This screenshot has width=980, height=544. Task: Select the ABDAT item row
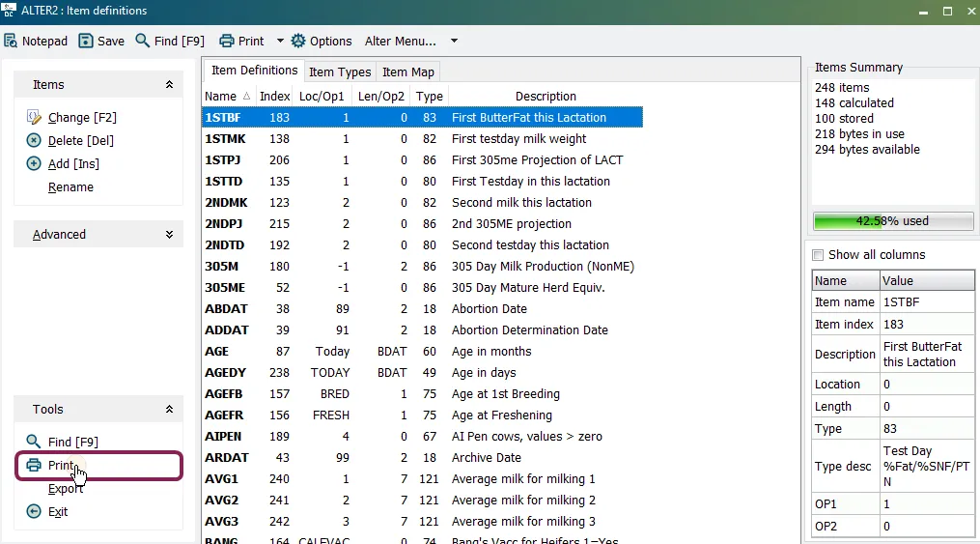(x=423, y=309)
